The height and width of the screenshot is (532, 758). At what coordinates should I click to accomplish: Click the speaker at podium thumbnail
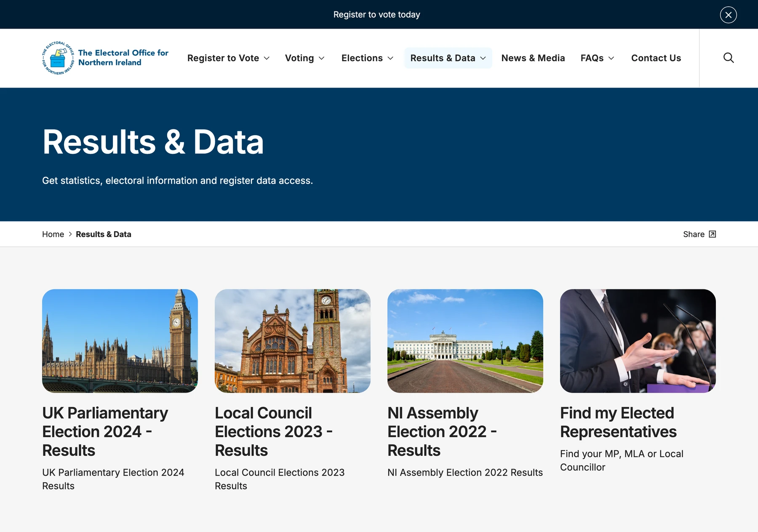click(x=638, y=341)
